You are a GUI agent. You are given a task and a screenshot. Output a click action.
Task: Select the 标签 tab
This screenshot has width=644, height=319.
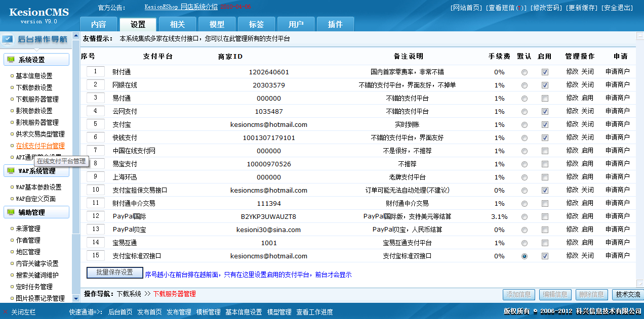click(x=257, y=24)
